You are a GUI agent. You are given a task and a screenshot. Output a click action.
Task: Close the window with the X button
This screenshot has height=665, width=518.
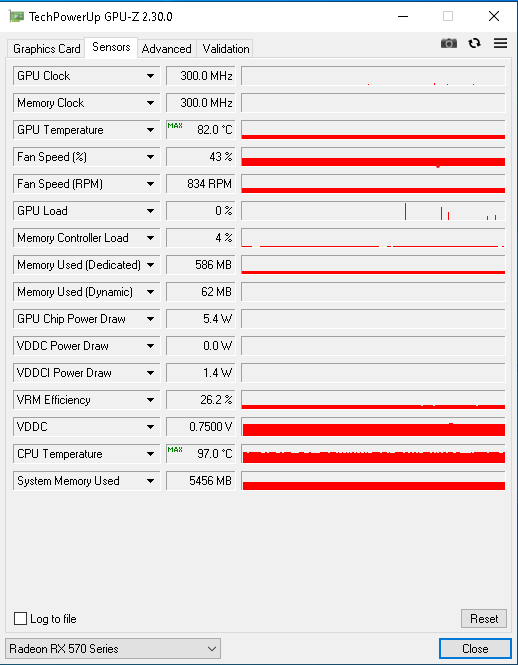[x=494, y=17]
